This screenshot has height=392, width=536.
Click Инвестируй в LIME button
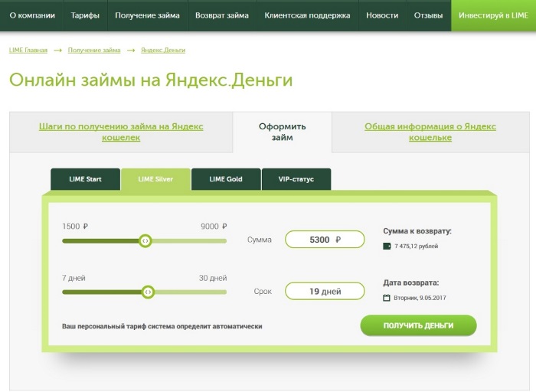494,15
